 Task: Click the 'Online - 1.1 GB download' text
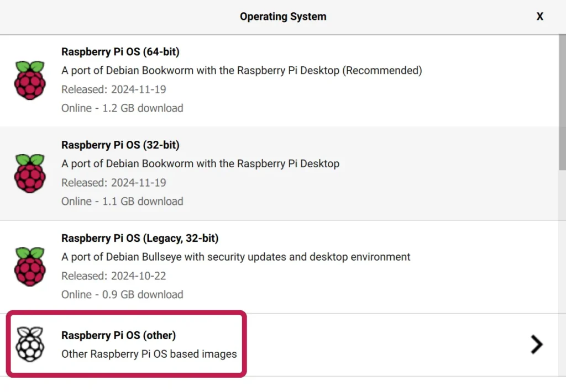(x=122, y=201)
